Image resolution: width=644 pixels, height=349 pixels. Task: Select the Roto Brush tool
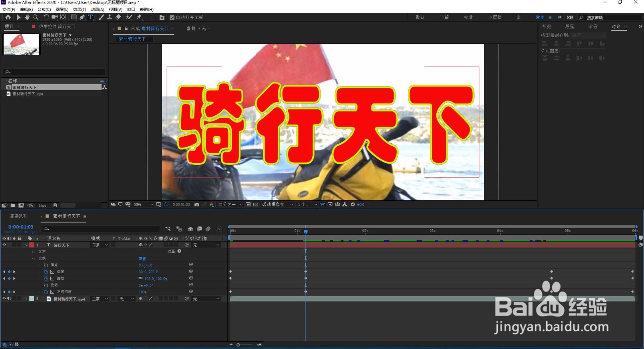(x=129, y=17)
